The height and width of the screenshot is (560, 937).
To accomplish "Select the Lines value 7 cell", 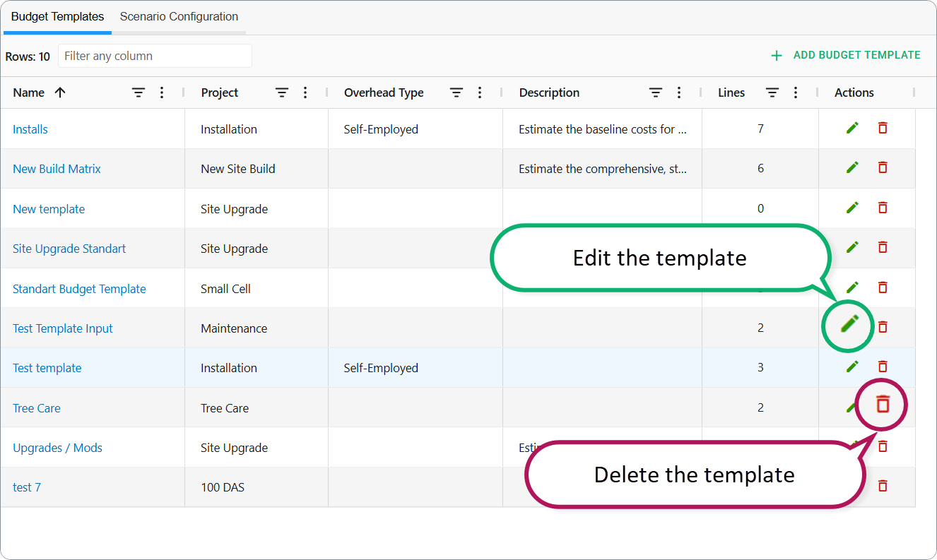I will point(760,129).
